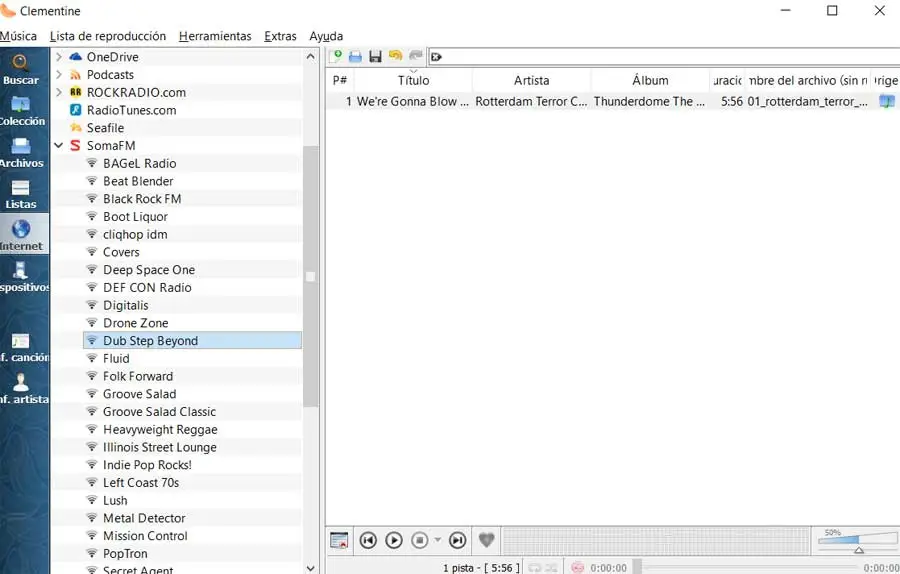Open the artist info sidebar tab
The width and height of the screenshot is (900, 574).
coord(21,389)
